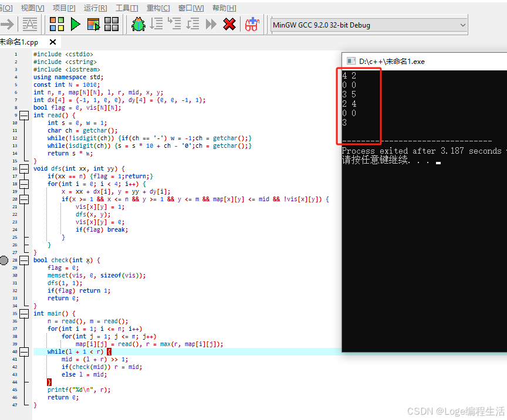Screen dimensions: 507x420
Task: Click the '4 2' first console output line
Action: 349,76
